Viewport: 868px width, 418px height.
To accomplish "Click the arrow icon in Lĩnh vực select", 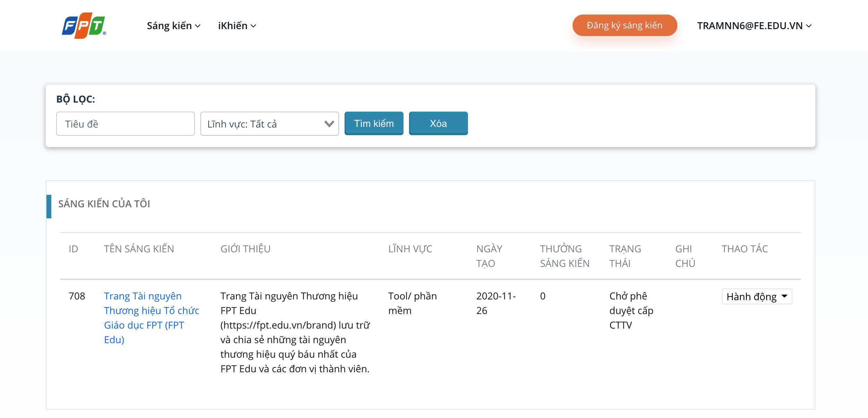I will pyautogui.click(x=329, y=124).
